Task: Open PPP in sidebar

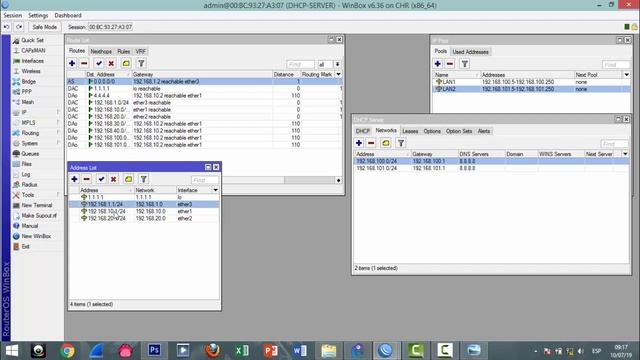Action: point(26,92)
